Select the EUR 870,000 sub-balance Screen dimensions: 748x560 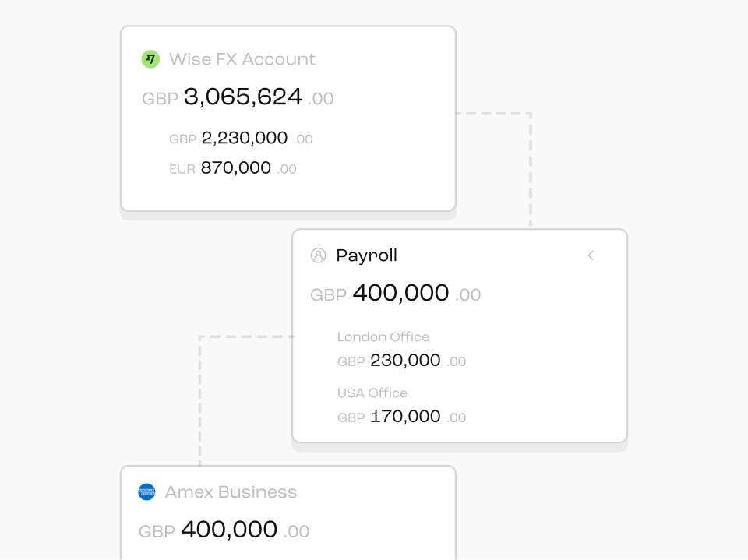pos(233,168)
